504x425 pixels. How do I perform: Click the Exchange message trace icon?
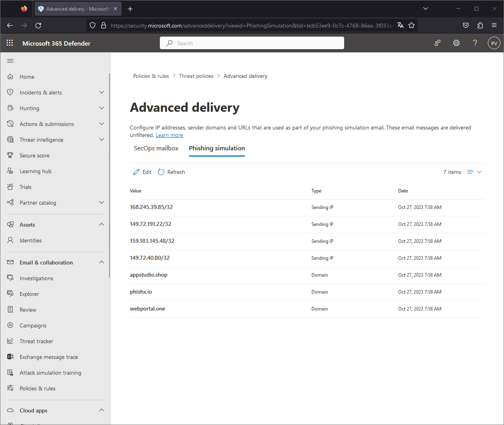point(10,357)
